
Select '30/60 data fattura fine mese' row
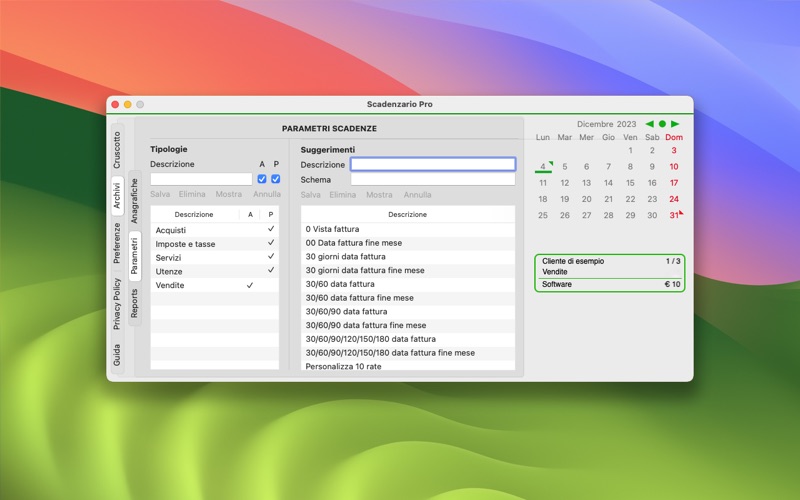click(408, 298)
